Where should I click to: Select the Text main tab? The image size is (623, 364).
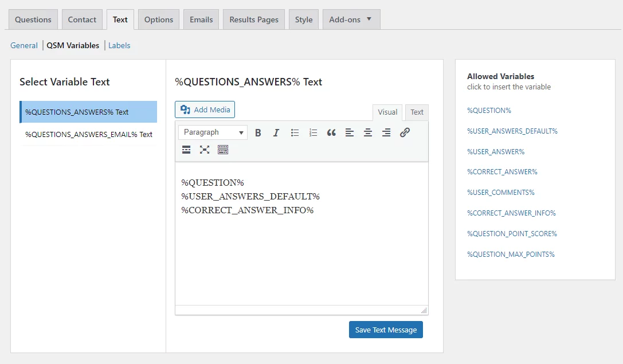pyautogui.click(x=120, y=19)
